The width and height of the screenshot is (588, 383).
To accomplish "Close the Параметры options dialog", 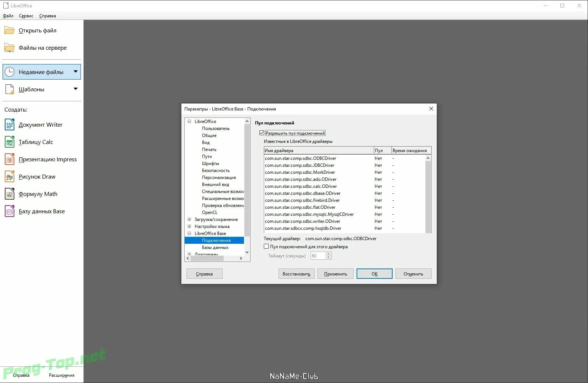I will [x=431, y=109].
